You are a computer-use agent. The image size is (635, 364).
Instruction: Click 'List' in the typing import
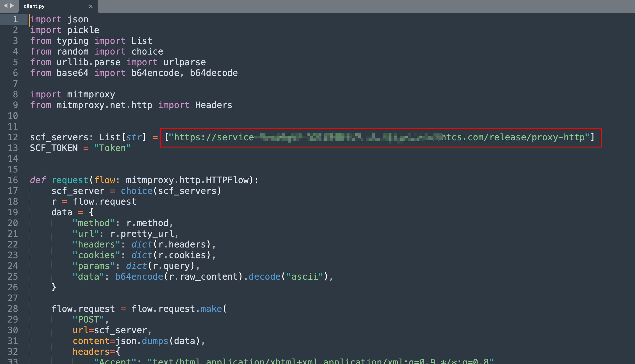pyautogui.click(x=142, y=41)
